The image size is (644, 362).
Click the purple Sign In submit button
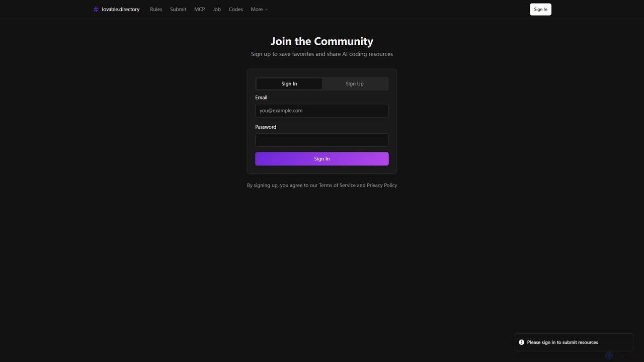pos(322,159)
